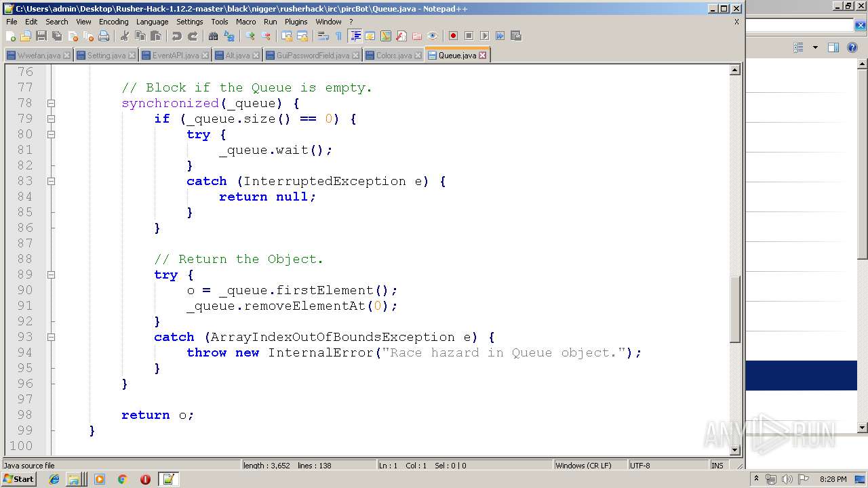Collapse the if block at line 79

51,119
